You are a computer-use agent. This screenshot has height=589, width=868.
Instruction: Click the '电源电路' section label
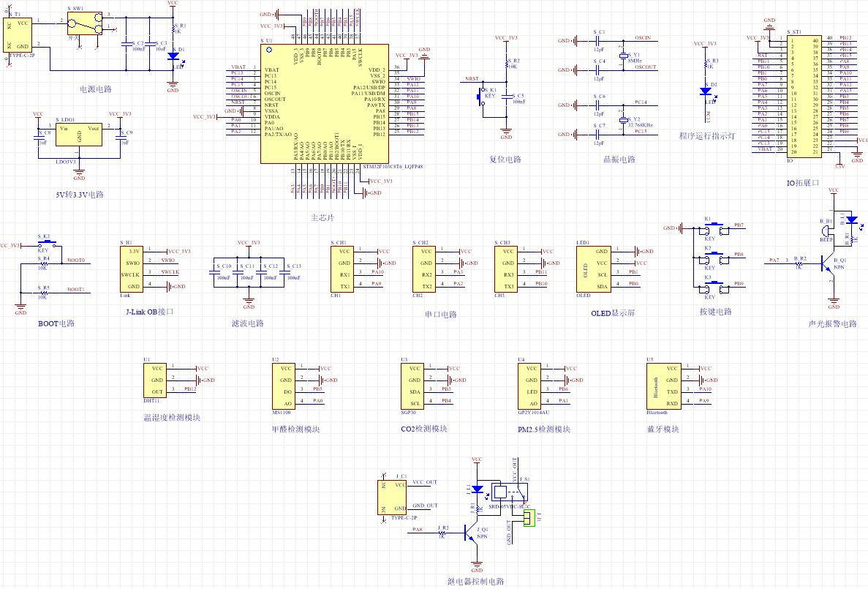(x=96, y=89)
